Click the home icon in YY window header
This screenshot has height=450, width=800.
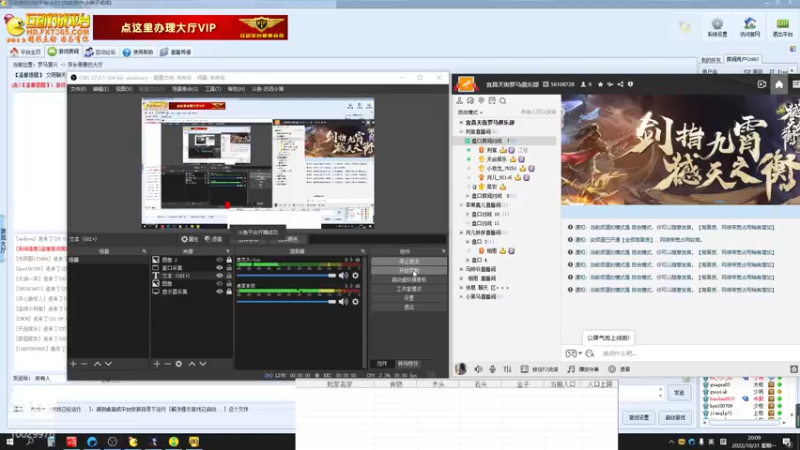(779, 85)
